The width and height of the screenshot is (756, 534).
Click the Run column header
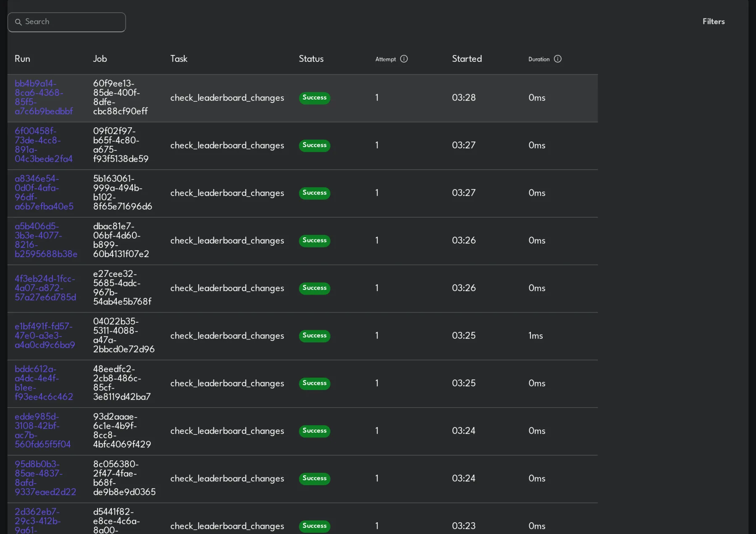[22, 59]
